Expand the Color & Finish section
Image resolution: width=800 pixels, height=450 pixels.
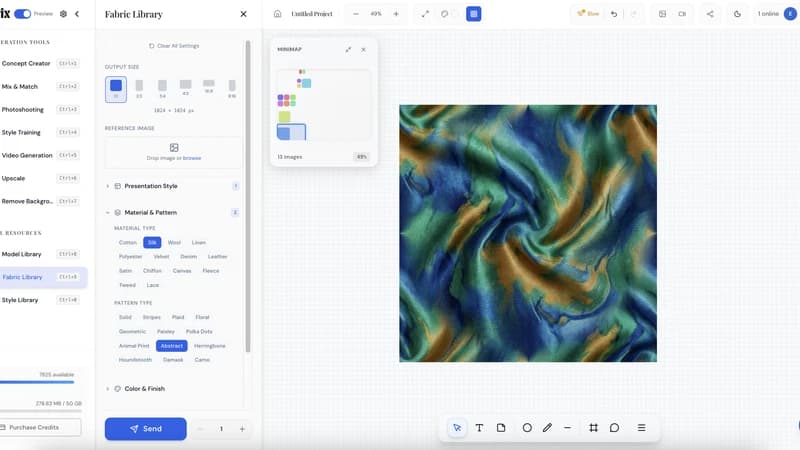(x=172, y=389)
